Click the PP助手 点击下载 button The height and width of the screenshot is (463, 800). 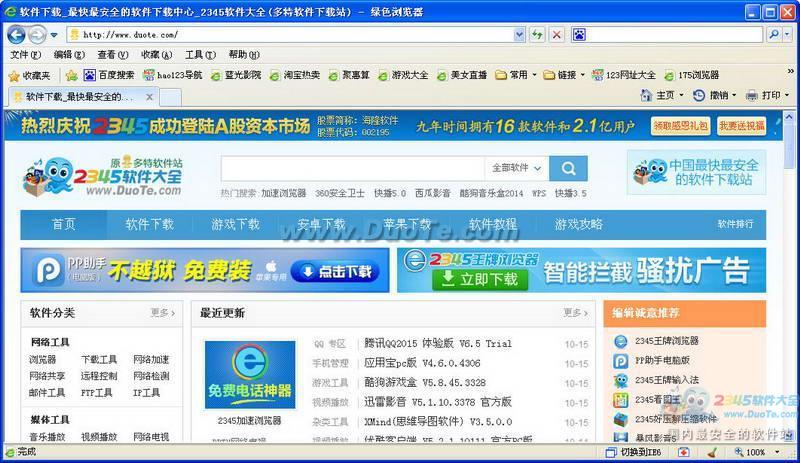point(335,272)
